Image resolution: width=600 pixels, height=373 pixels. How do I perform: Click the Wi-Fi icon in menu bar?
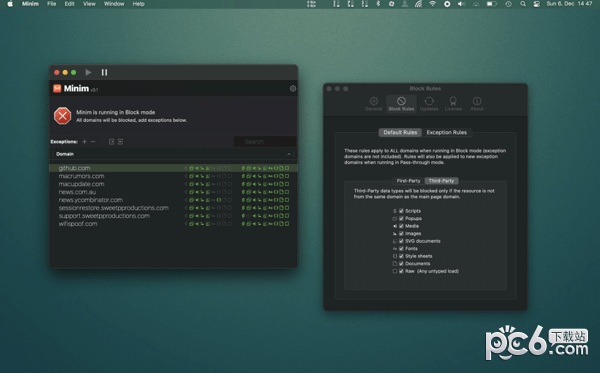click(432, 4)
